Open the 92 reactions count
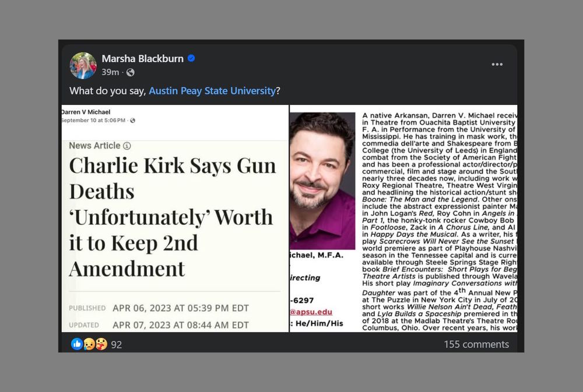This screenshot has height=392, width=583. point(117,345)
